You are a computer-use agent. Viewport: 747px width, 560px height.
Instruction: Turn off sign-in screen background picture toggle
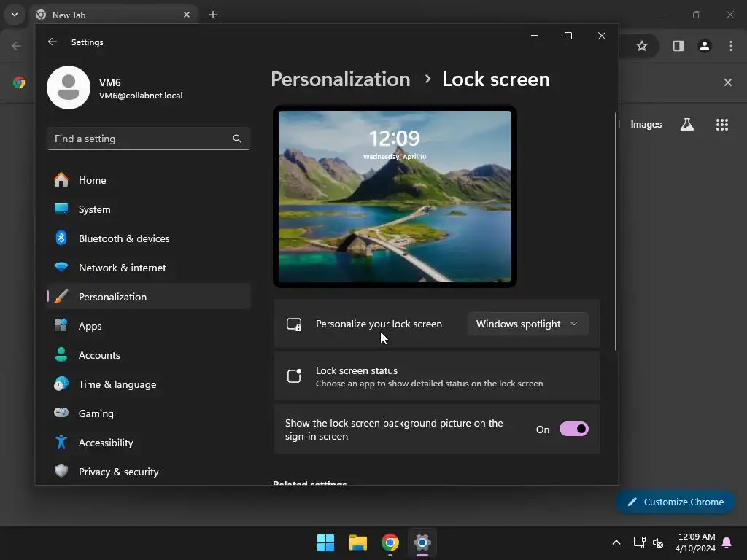coord(573,429)
